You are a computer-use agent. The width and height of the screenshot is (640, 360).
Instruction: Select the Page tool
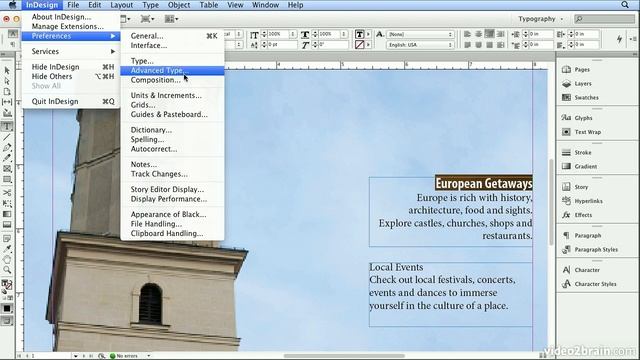pos(7,91)
